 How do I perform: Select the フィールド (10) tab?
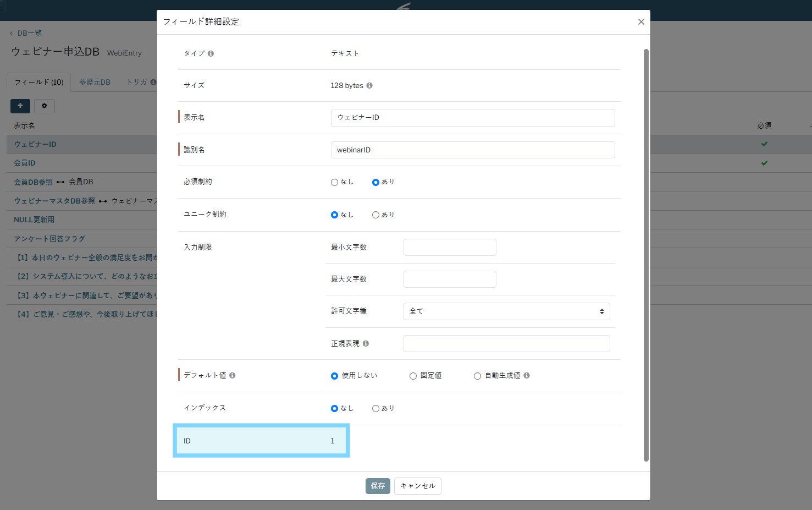39,82
